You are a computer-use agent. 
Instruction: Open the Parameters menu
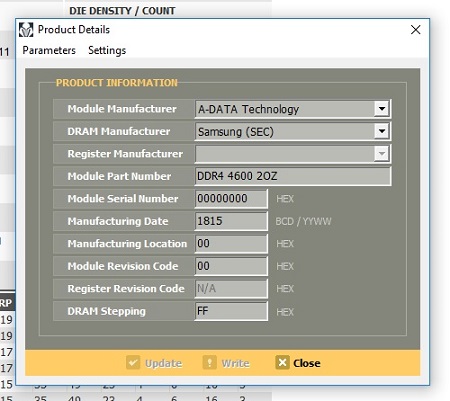coord(49,50)
